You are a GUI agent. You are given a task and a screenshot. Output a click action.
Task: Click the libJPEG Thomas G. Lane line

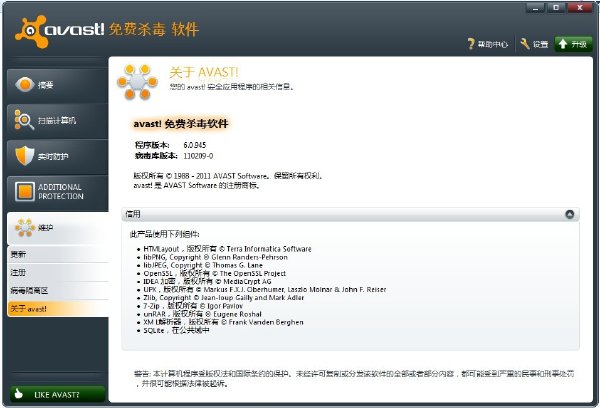[203, 265]
